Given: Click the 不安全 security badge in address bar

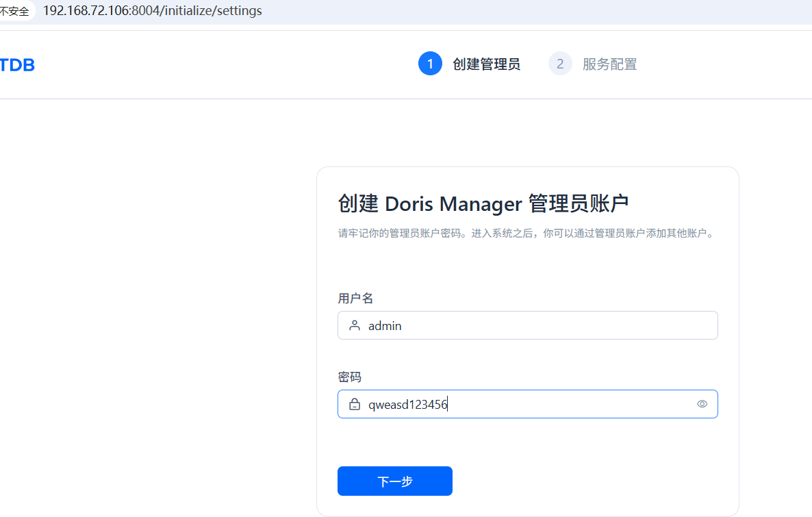Looking at the screenshot, I should click(15, 11).
